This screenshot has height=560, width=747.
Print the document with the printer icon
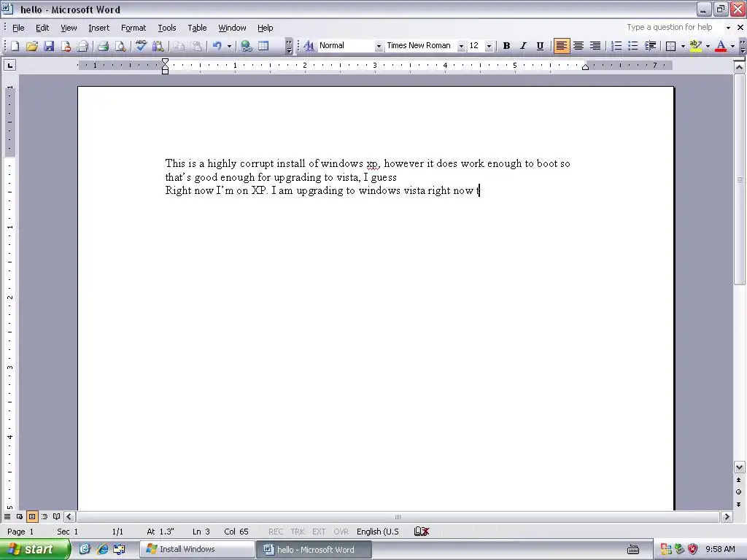(x=104, y=46)
